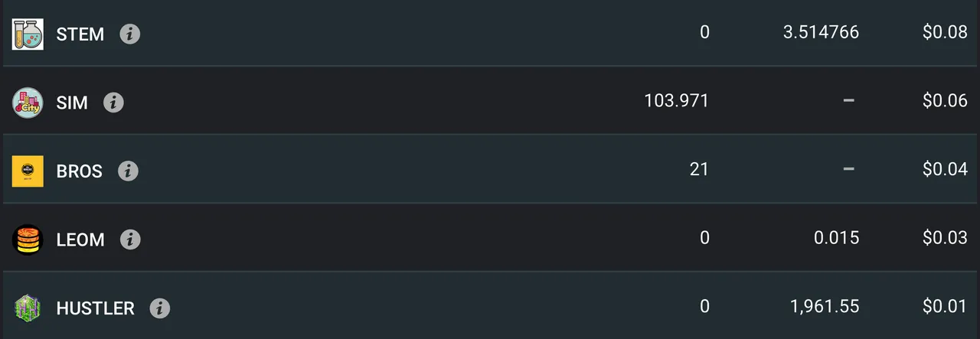
Task: Click the STEM $0.08 value
Action: click(x=945, y=33)
